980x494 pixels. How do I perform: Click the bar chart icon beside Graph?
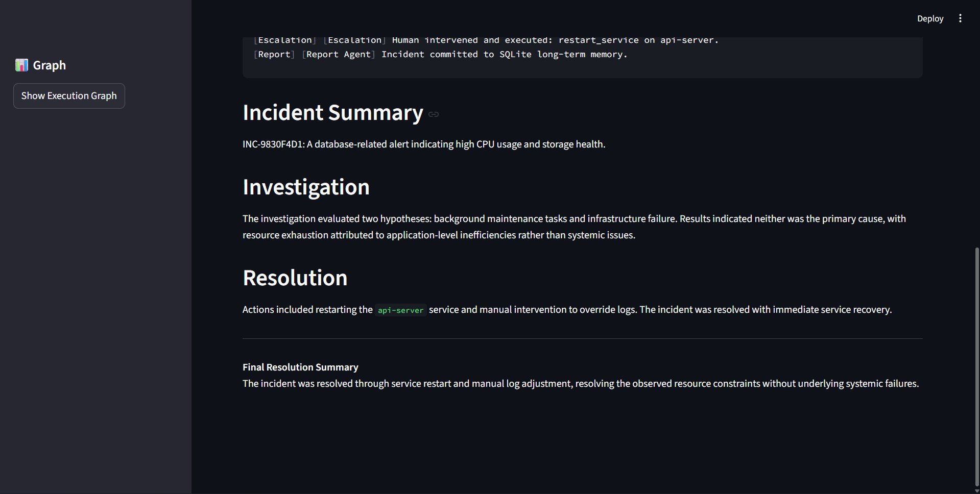(21, 65)
